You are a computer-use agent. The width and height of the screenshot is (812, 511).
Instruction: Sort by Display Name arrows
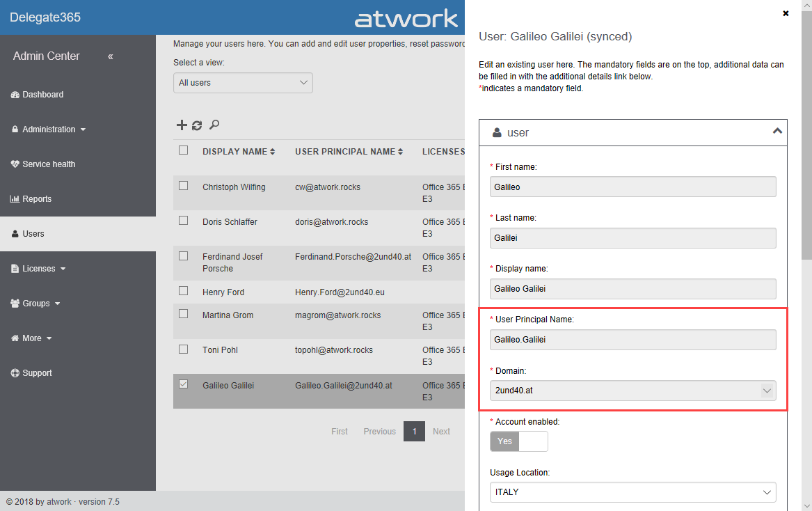(272, 151)
